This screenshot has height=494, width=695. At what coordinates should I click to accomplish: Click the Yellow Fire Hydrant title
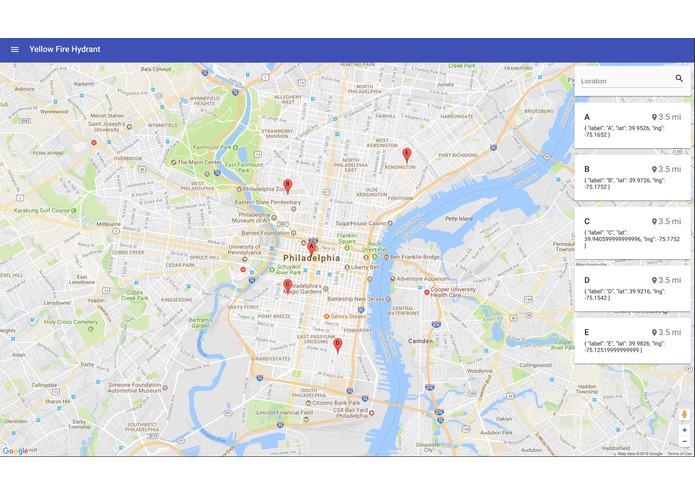[65, 49]
